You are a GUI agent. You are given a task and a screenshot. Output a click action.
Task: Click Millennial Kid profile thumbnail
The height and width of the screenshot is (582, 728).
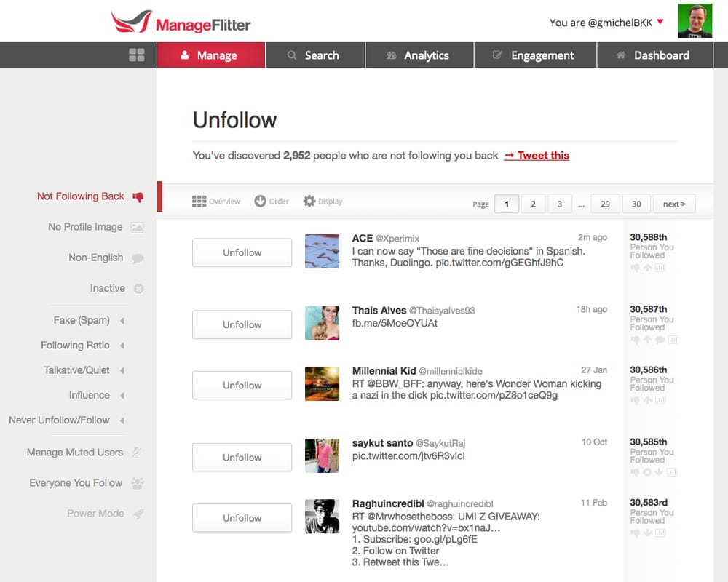(323, 384)
